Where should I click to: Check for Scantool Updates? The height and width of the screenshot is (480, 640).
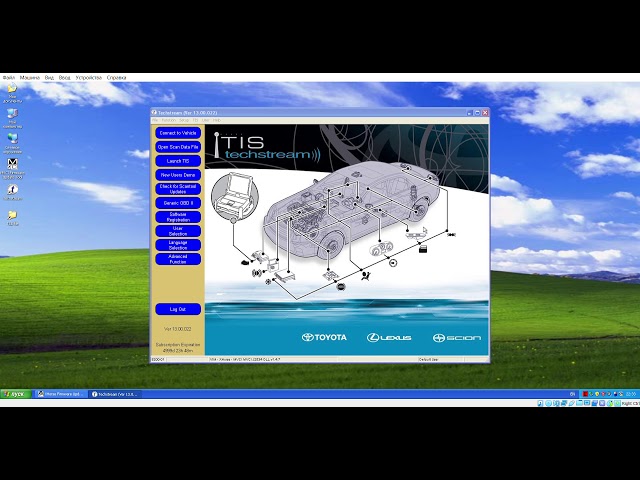pos(178,189)
